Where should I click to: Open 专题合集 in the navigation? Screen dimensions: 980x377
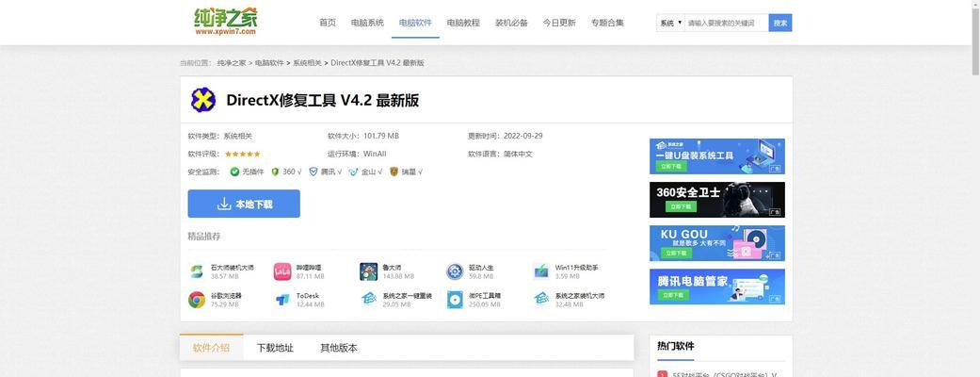point(607,23)
